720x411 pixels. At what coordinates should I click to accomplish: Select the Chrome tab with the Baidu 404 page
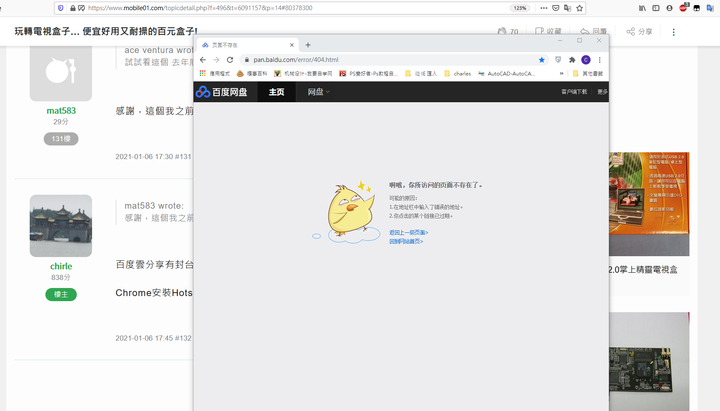click(x=248, y=45)
